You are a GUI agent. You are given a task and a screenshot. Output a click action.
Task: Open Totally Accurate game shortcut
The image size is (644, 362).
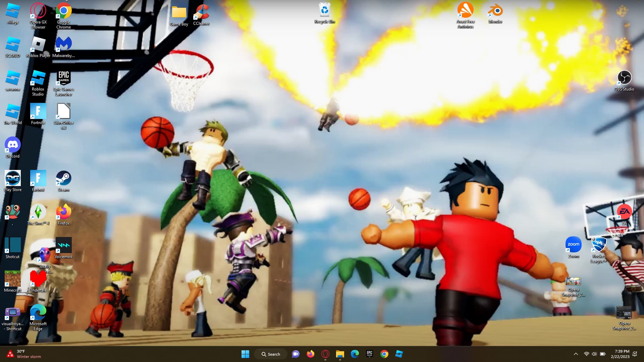pyautogui.click(x=45, y=261)
